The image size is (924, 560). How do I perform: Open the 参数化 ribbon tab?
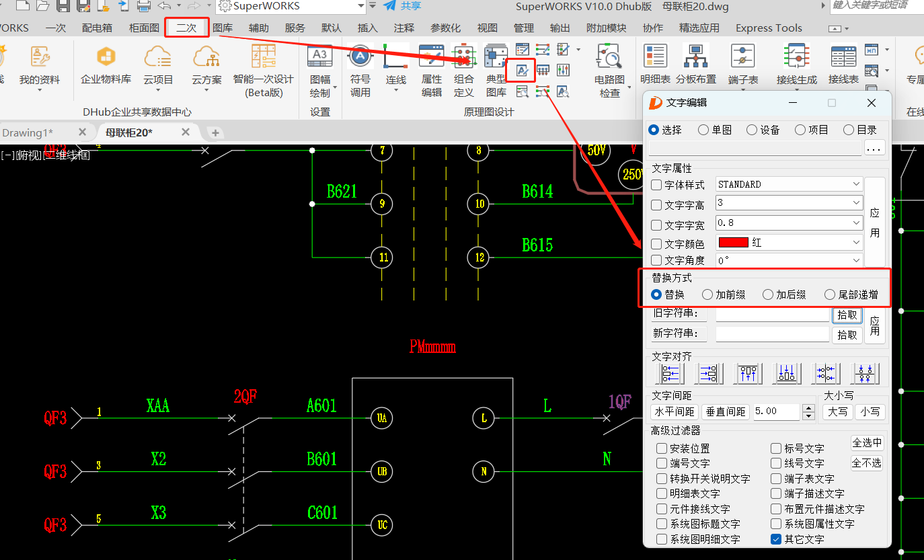click(446, 28)
